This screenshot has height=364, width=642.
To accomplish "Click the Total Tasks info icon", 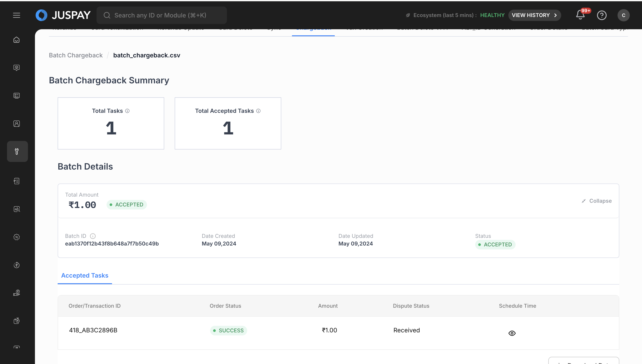I will tap(127, 111).
